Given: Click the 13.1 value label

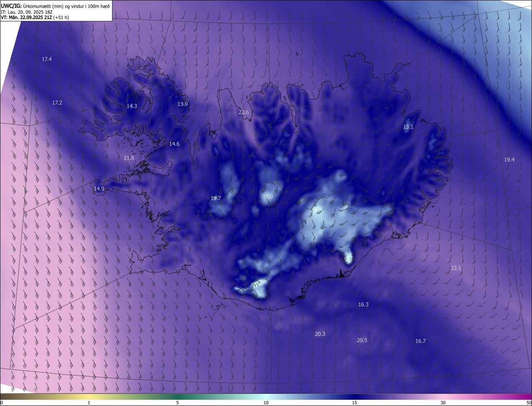Looking at the screenshot, I should click(408, 127).
